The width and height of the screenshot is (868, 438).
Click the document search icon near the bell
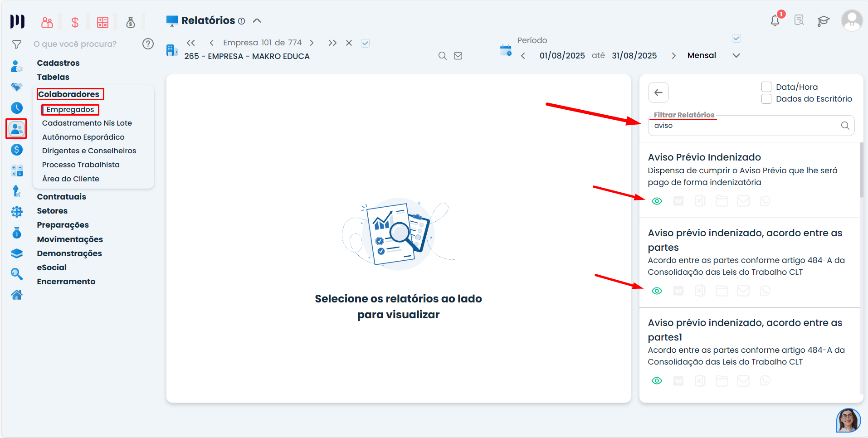[x=799, y=20]
